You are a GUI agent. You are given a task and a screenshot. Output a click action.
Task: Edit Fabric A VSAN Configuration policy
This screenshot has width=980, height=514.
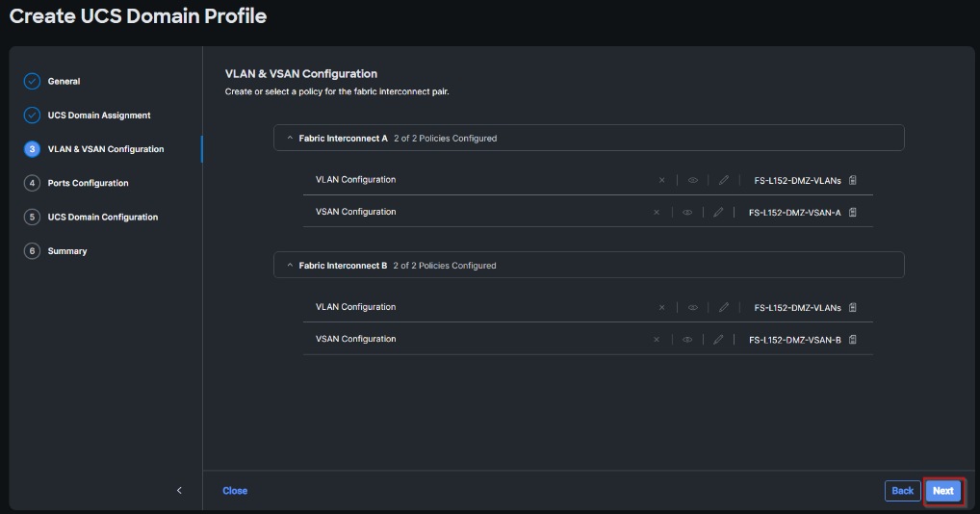click(x=718, y=212)
